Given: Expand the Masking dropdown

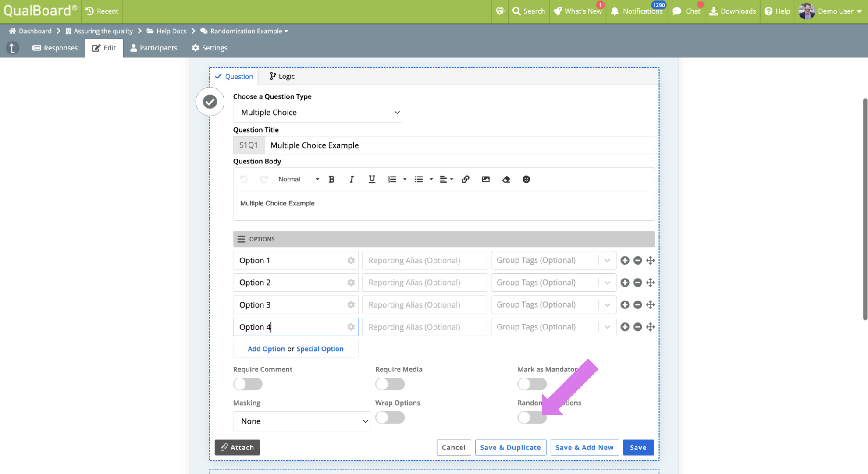Looking at the screenshot, I should pyautogui.click(x=302, y=421).
